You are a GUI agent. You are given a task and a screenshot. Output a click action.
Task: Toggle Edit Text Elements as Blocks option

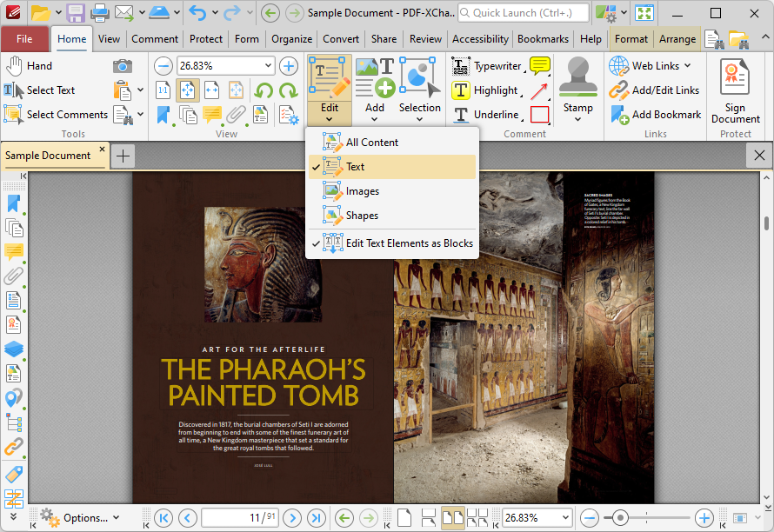pos(392,243)
